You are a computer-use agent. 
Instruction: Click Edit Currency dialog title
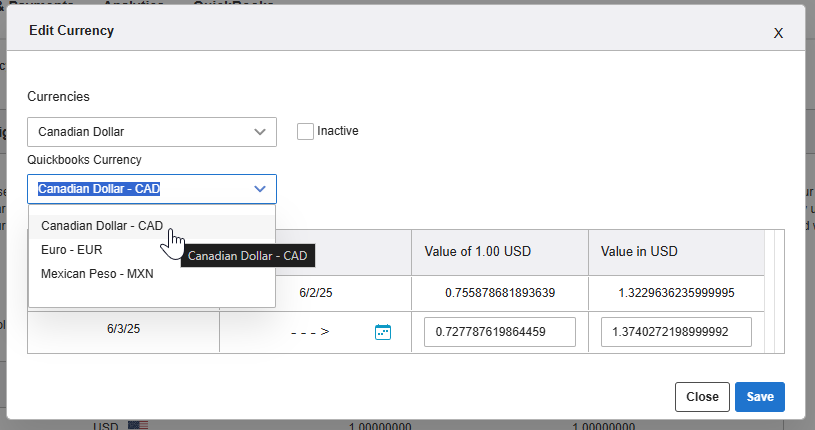coord(71,31)
